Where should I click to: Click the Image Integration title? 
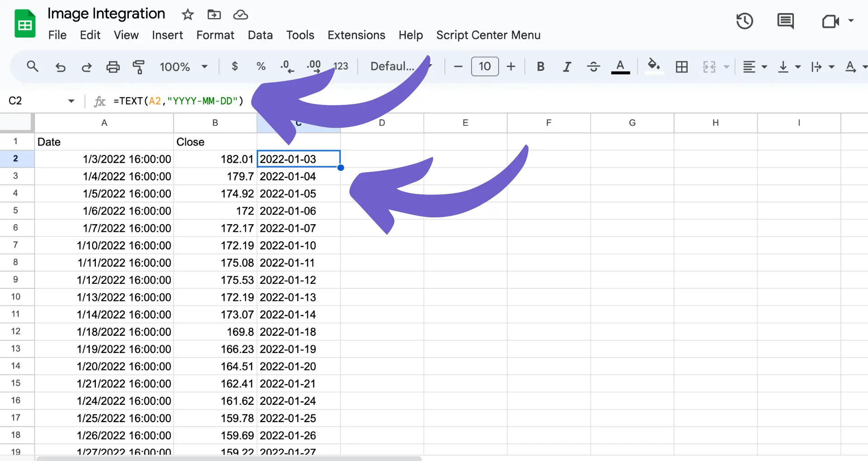tap(106, 14)
